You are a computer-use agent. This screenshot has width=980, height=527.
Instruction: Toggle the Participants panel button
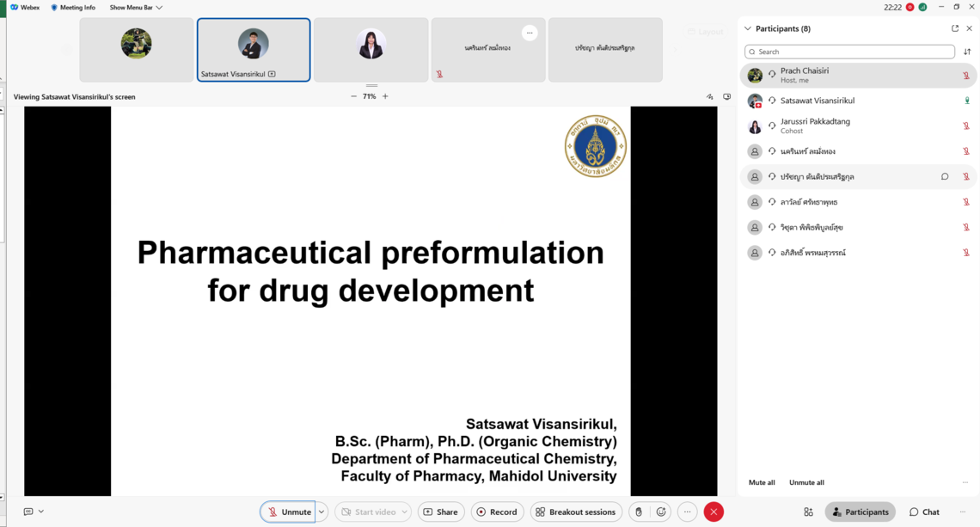(x=860, y=512)
